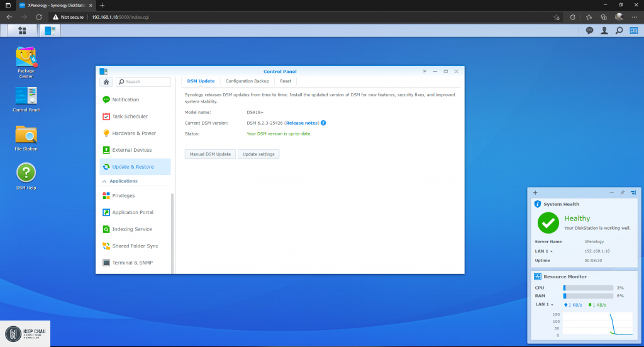This screenshot has width=644, height=347.
Task: Pin the widget panel
Action: (622, 193)
